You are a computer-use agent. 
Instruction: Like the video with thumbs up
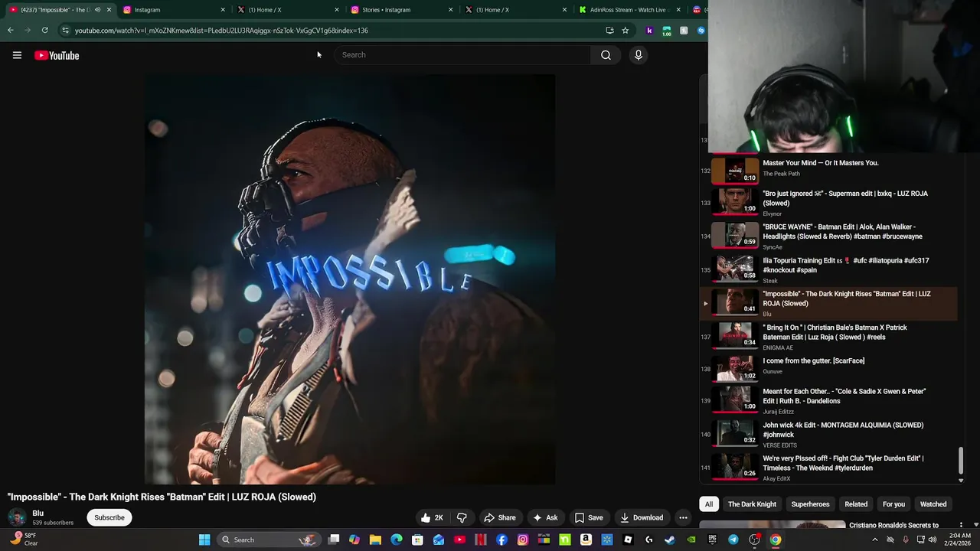(x=432, y=517)
